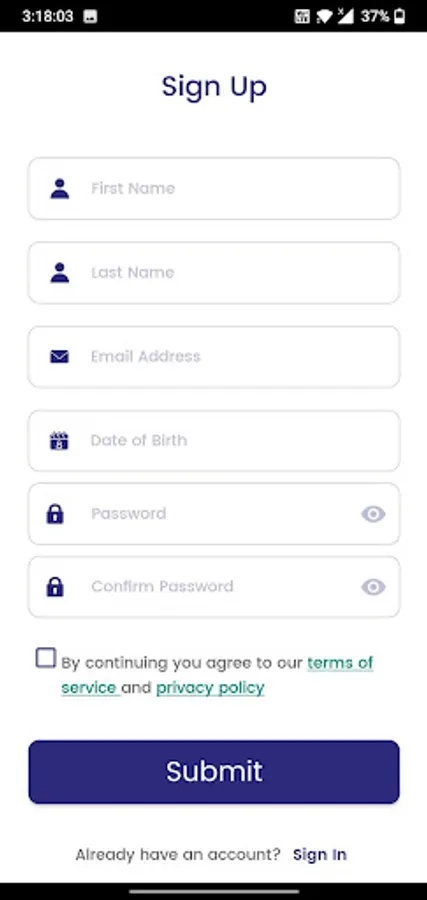Click the padlock icon in Confirm Password field
This screenshot has width=427, height=900.
tap(55, 587)
